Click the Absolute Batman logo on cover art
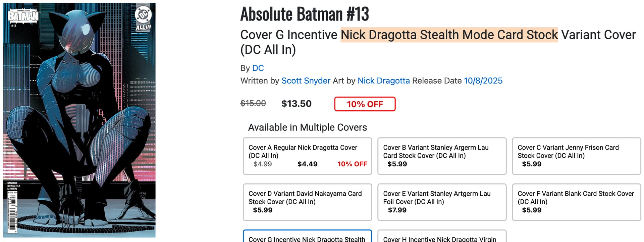 pyautogui.click(x=23, y=16)
